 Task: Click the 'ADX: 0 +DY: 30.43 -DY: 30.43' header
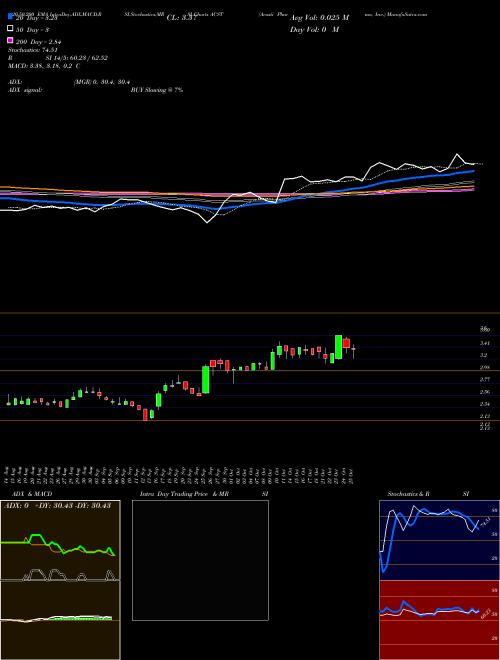click(57, 505)
